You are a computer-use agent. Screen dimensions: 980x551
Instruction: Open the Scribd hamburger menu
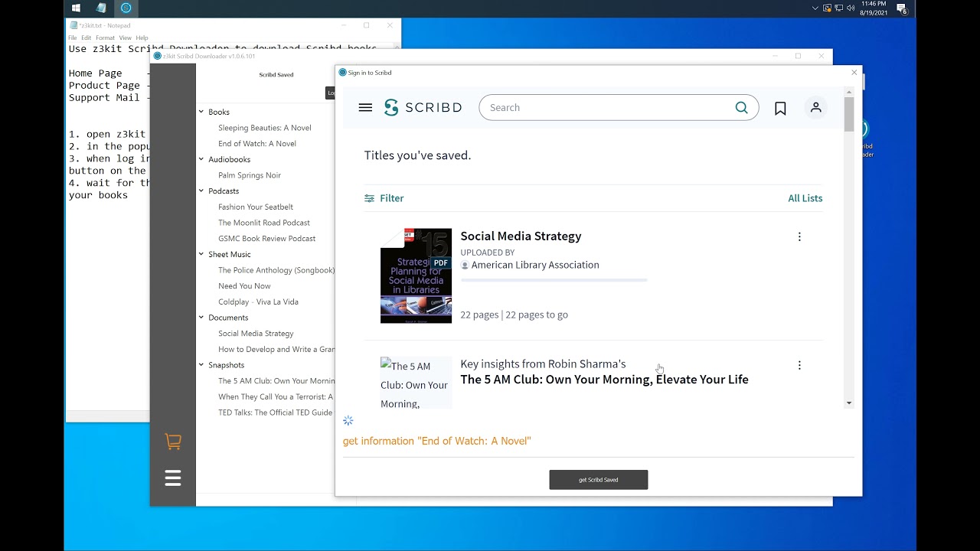pos(365,108)
